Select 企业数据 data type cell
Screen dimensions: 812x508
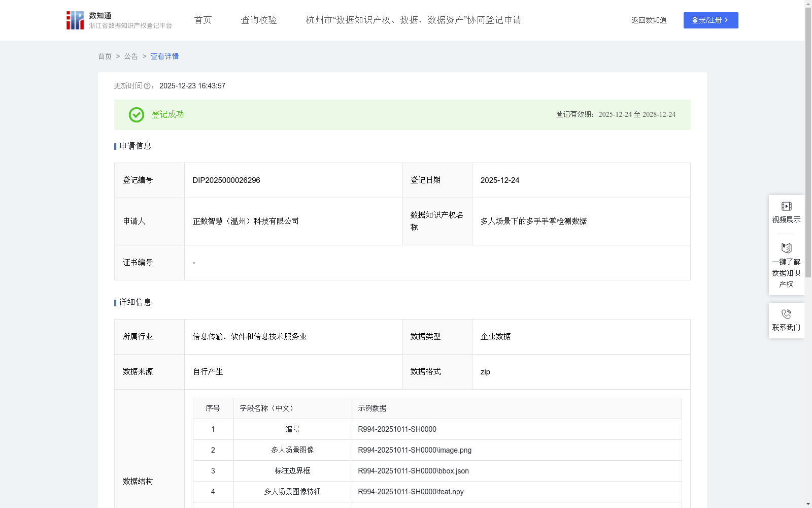click(x=581, y=337)
